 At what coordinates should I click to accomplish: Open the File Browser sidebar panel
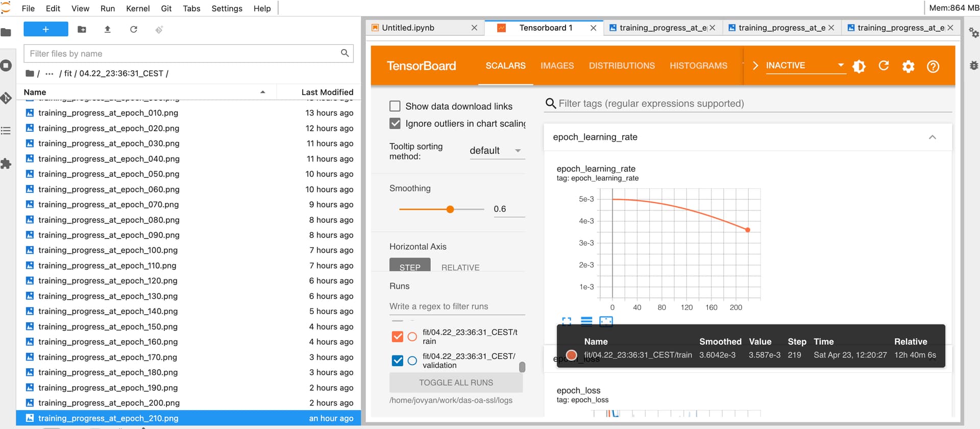click(6, 33)
